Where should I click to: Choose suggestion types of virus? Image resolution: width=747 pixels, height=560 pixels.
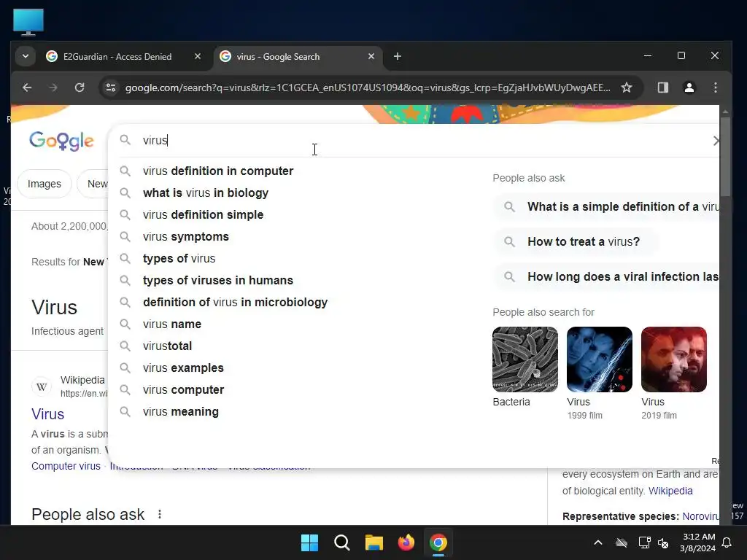179,259
